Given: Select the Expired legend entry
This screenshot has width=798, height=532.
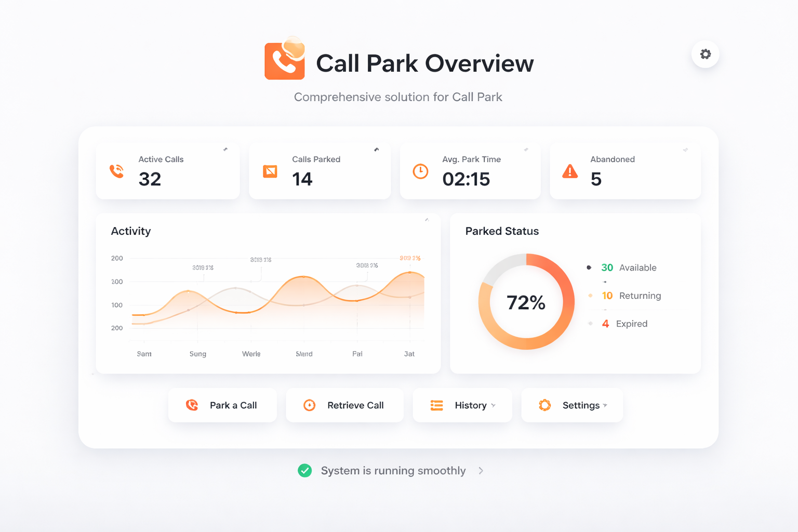Looking at the screenshot, I should 624,324.
